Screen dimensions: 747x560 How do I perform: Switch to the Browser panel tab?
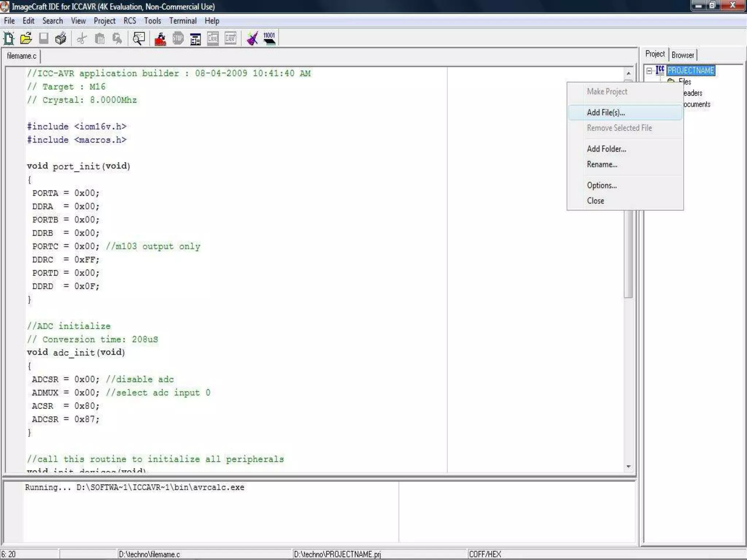683,55
